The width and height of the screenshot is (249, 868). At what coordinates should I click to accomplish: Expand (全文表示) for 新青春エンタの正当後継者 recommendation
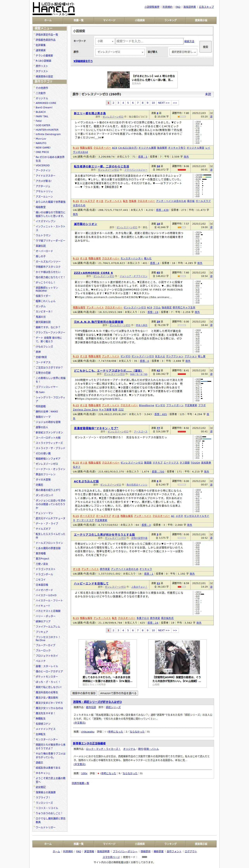[x=80, y=764]
